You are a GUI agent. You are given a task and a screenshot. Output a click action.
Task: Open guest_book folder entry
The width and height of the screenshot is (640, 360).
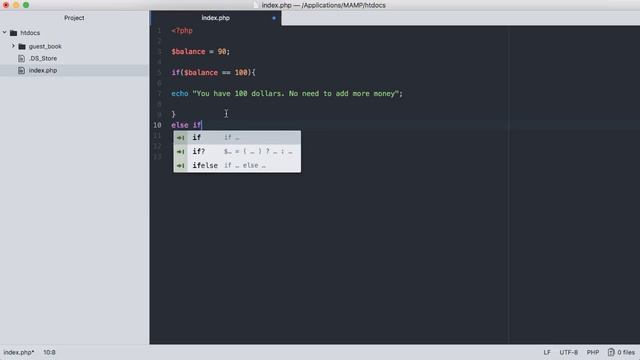click(x=45, y=47)
